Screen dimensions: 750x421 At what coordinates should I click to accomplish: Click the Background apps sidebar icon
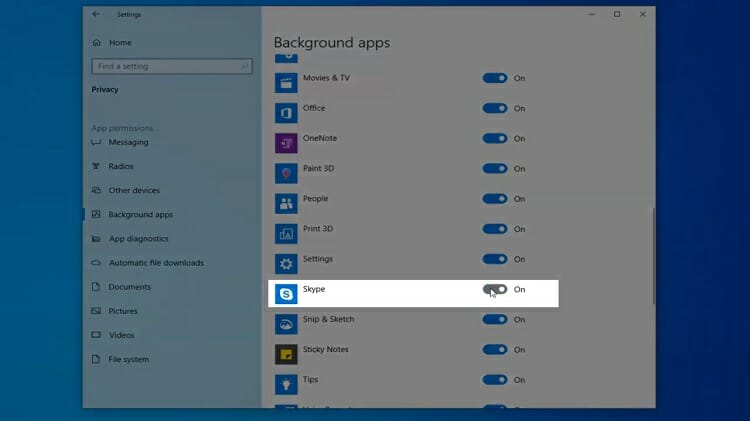coord(96,214)
